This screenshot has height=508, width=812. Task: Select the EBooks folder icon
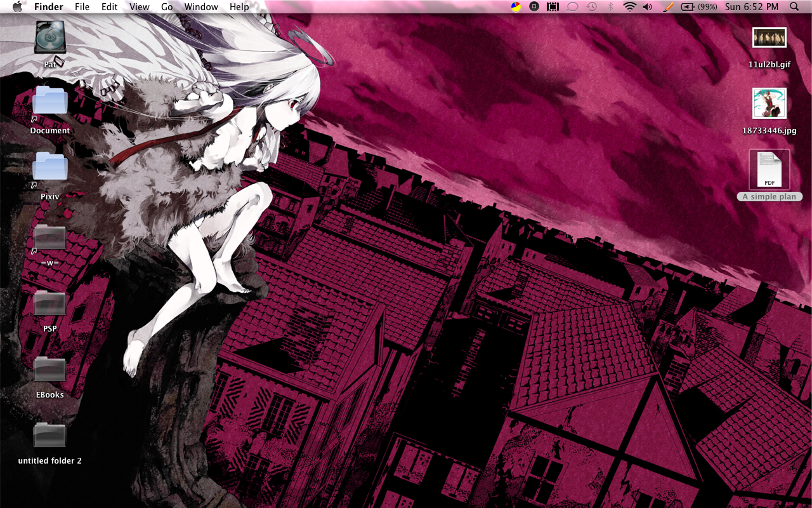point(50,371)
